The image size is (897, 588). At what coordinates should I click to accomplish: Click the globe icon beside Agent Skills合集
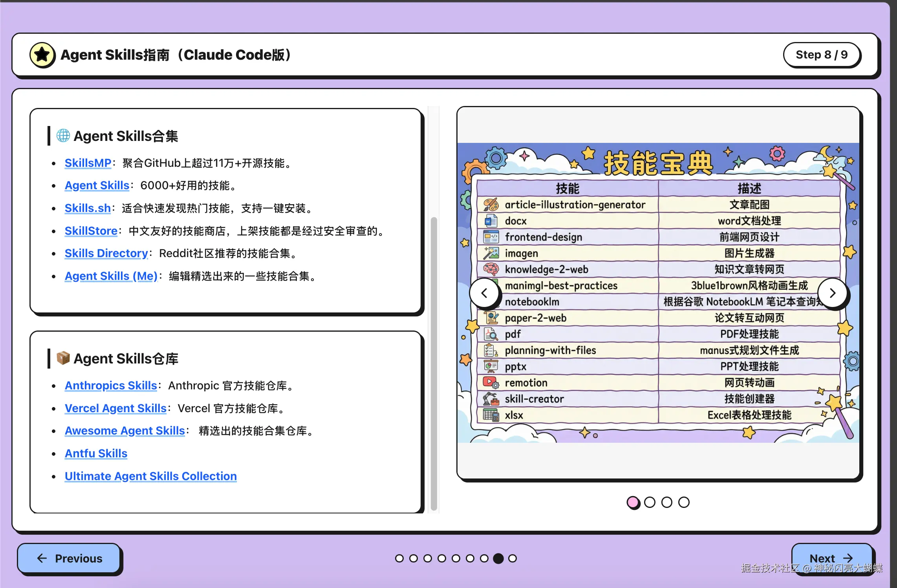[x=63, y=135]
